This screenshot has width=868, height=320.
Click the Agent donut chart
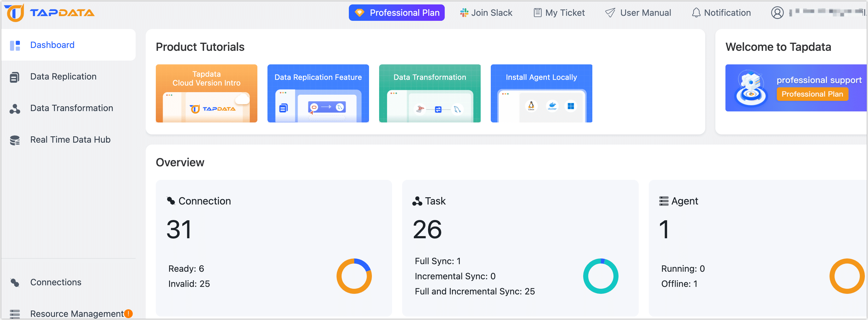847,276
